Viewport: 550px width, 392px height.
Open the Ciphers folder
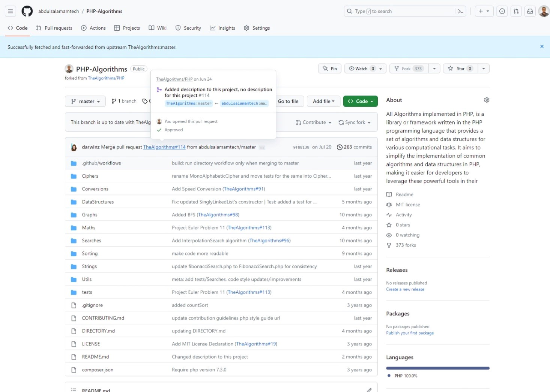tap(90, 176)
